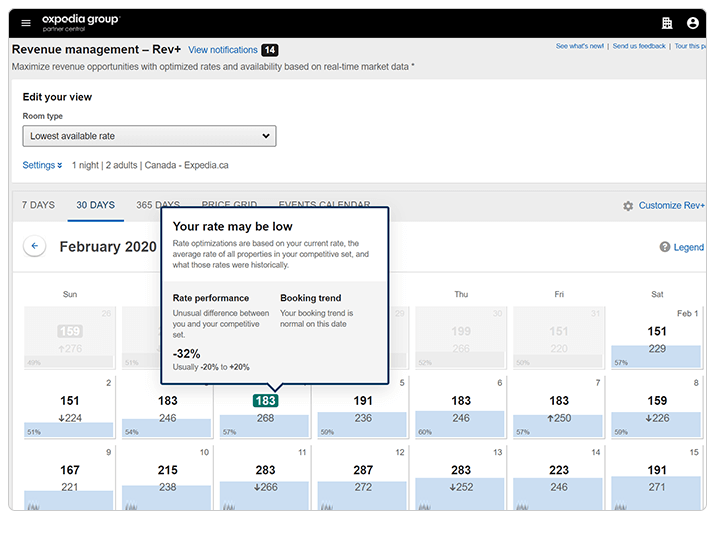716x550 pixels.
Task: Open the Customize Rev+ link
Action: tap(671, 206)
